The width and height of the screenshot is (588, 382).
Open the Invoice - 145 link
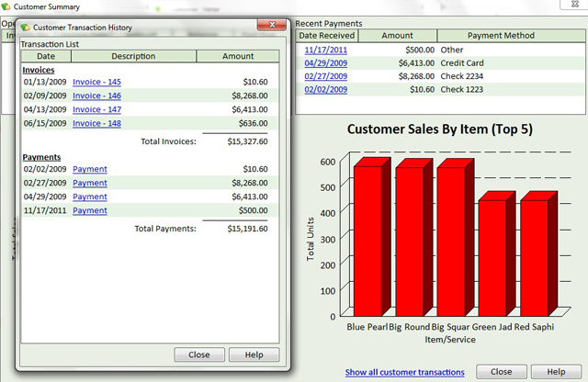point(96,82)
